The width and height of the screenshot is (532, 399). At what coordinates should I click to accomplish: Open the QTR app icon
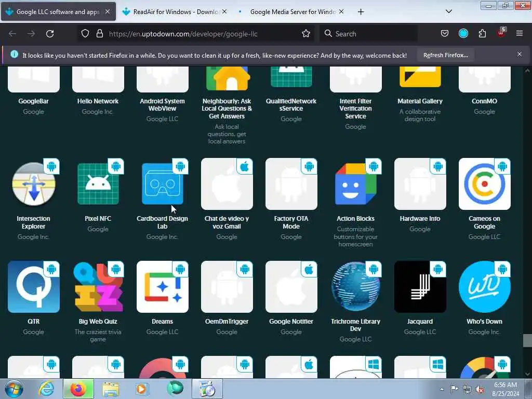click(34, 287)
